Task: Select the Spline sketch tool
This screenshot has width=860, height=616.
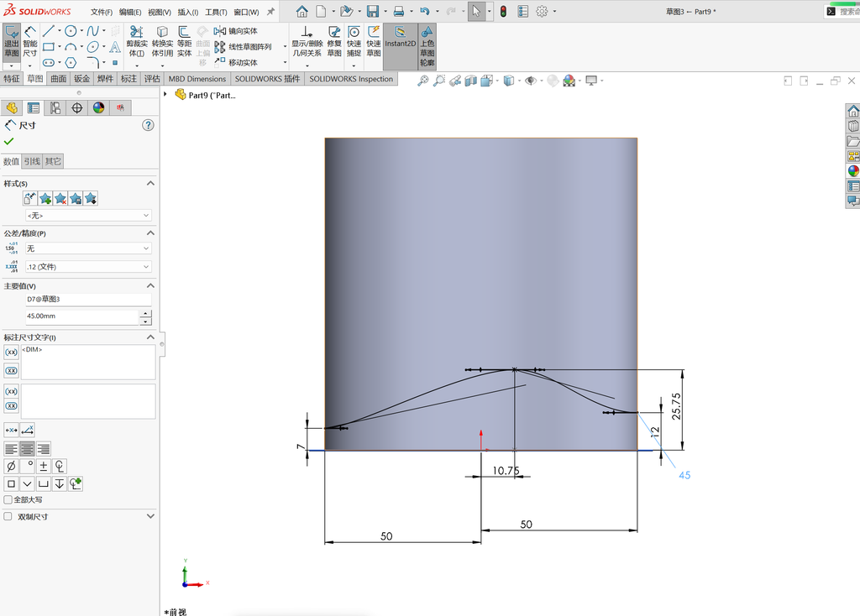Action: [x=92, y=31]
